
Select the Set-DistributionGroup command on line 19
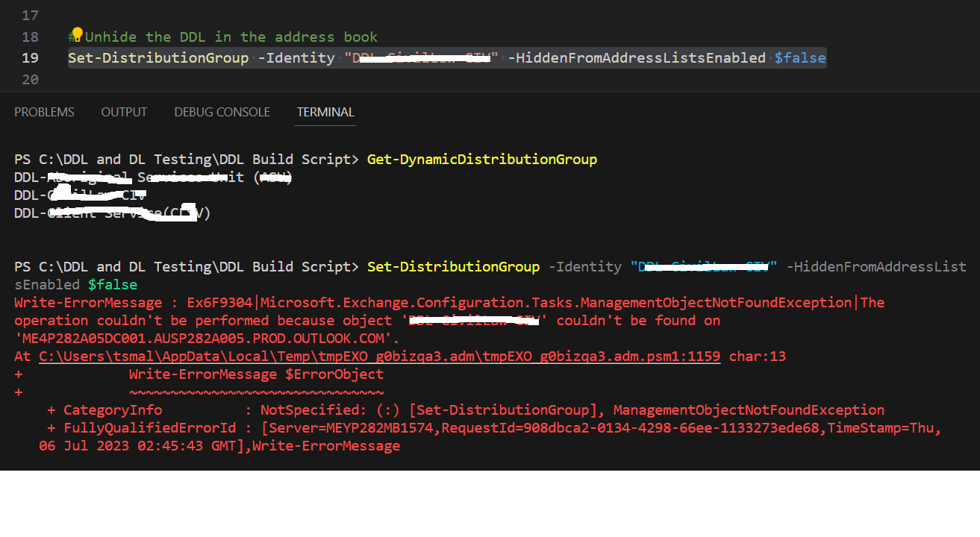(157, 57)
